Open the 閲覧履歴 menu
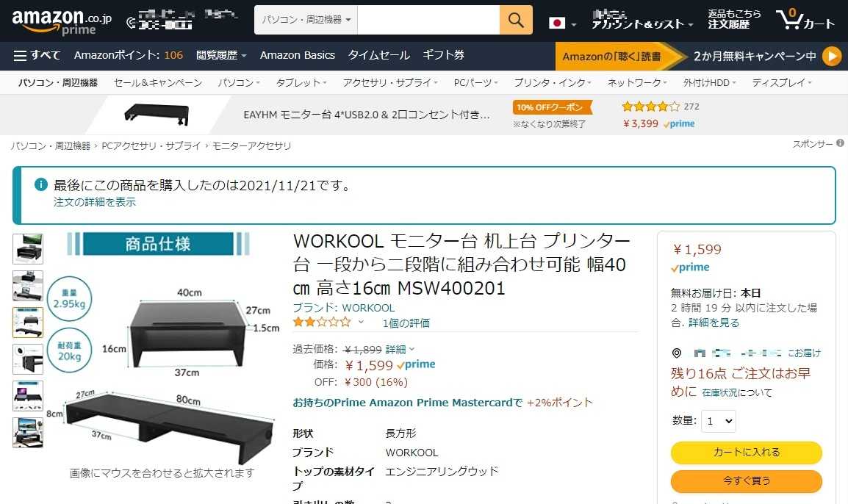The width and height of the screenshot is (848, 504). point(221,55)
